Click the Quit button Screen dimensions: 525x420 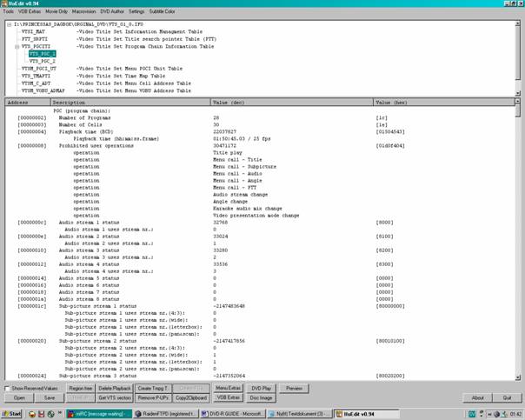[507, 398]
